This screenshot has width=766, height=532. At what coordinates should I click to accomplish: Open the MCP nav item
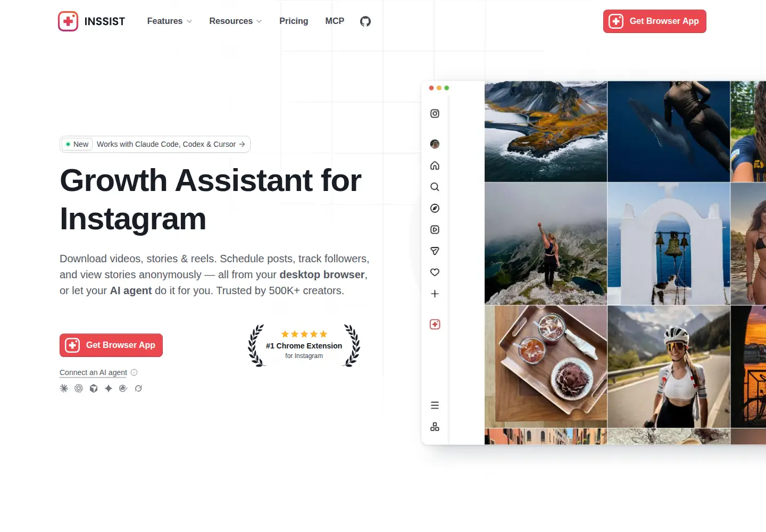[335, 21]
